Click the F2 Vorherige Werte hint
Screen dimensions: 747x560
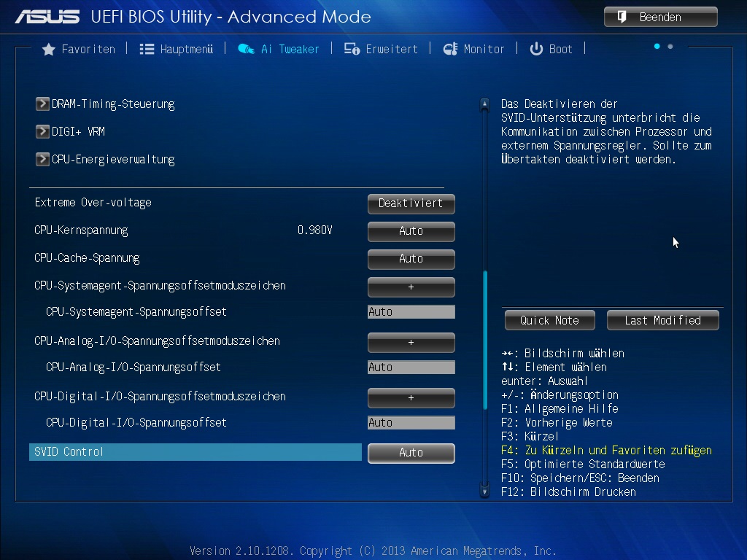[557, 422]
